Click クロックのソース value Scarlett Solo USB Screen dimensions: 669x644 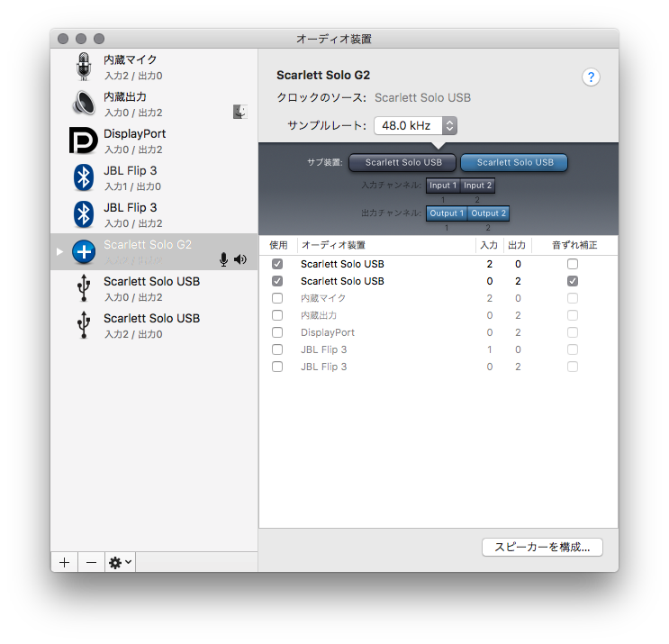[x=422, y=98]
